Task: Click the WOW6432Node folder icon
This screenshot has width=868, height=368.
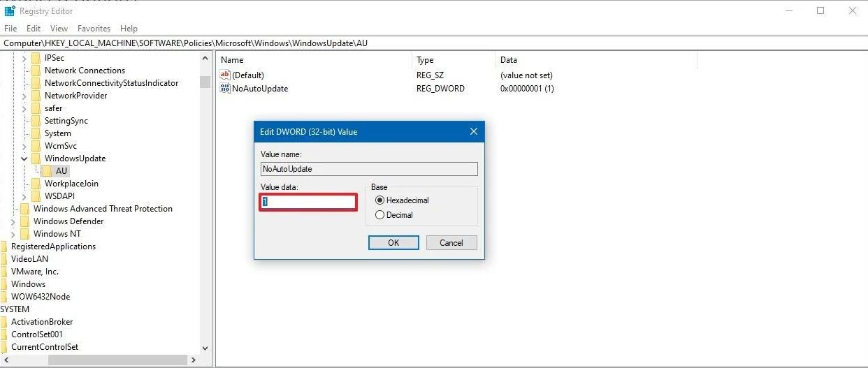Action: pyautogui.click(x=3, y=297)
